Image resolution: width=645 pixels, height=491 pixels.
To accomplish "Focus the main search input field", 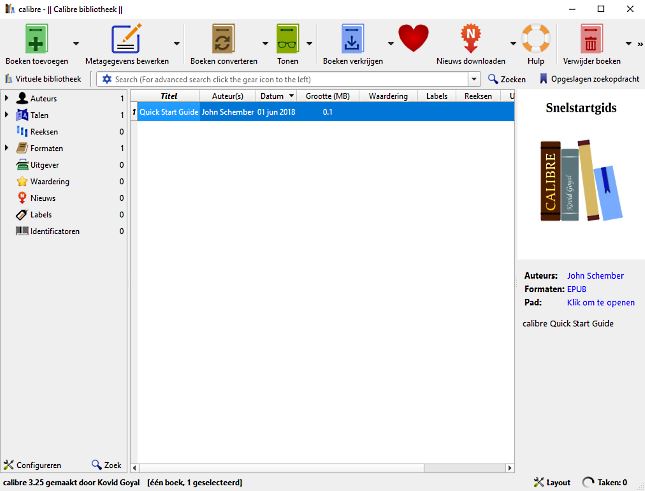I will (x=290, y=79).
